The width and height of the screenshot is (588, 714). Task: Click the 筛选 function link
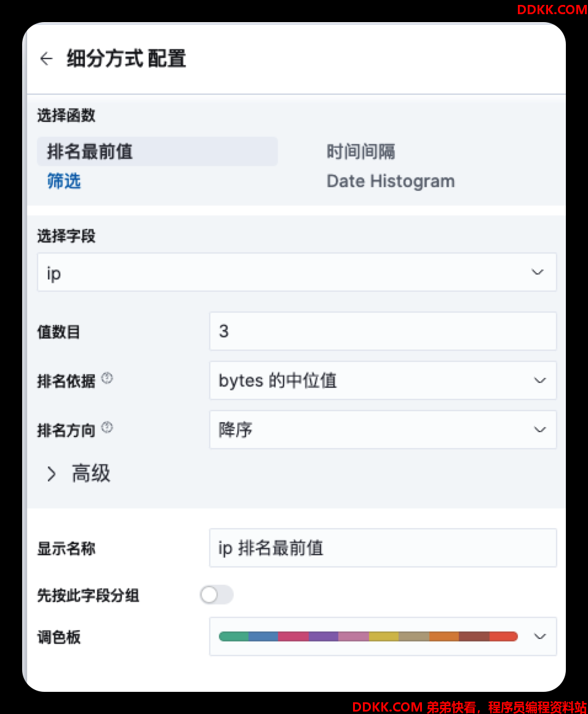pyautogui.click(x=64, y=181)
